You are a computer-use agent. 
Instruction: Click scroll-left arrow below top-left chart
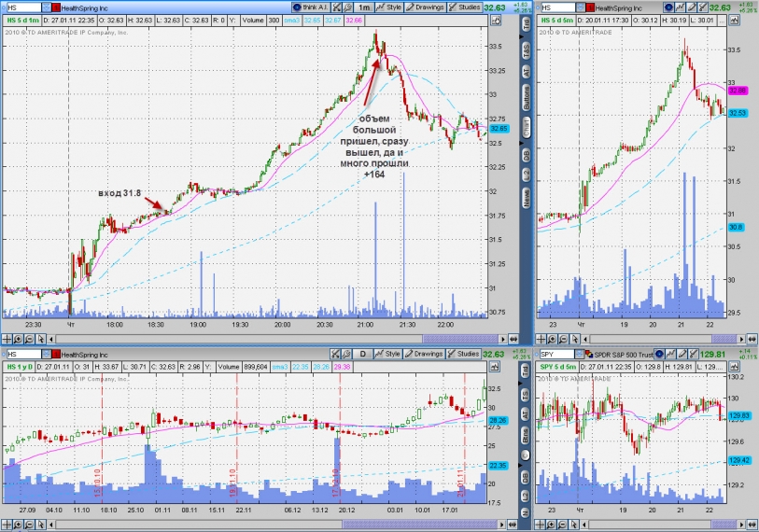click(x=51, y=339)
